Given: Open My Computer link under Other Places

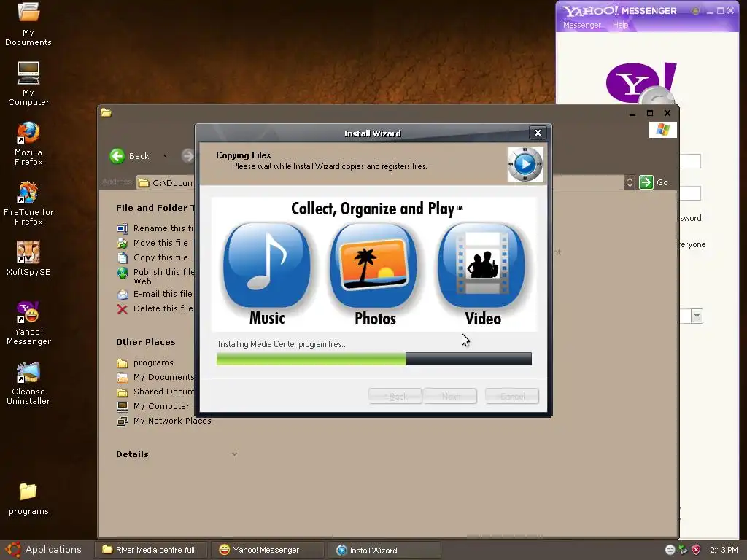Looking at the screenshot, I should 161,406.
